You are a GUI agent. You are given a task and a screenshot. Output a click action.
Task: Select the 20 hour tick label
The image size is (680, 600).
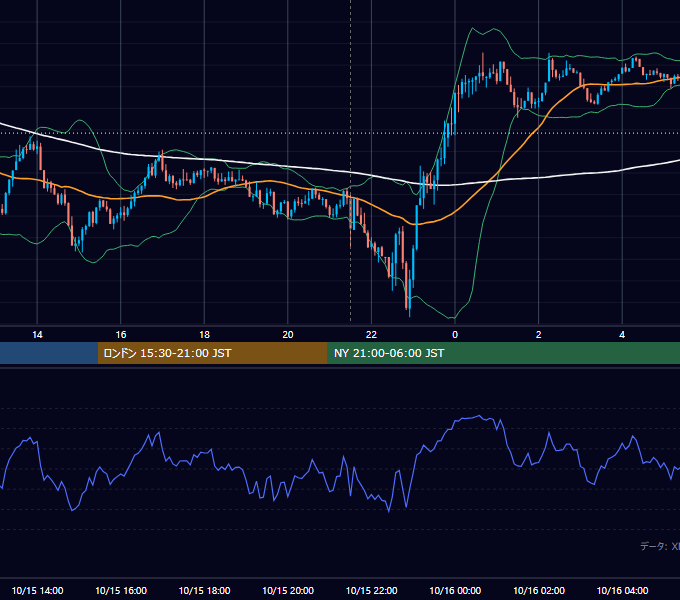click(288, 335)
